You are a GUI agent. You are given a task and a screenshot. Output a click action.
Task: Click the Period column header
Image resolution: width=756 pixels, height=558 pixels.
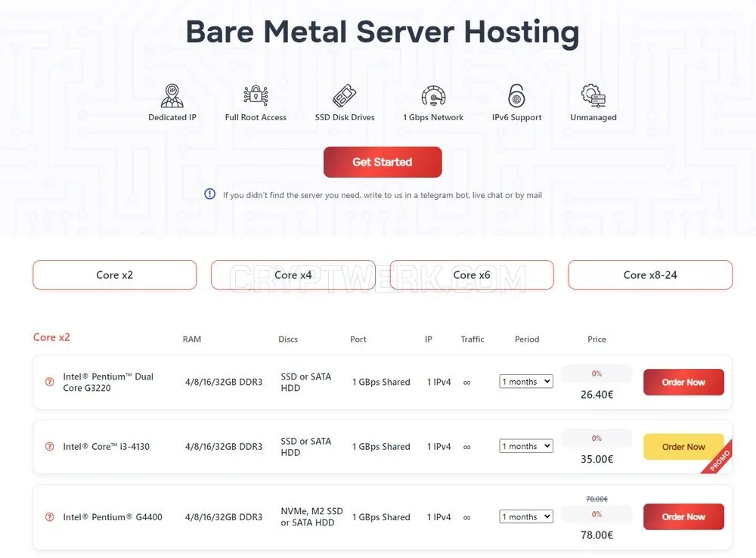pos(527,339)
